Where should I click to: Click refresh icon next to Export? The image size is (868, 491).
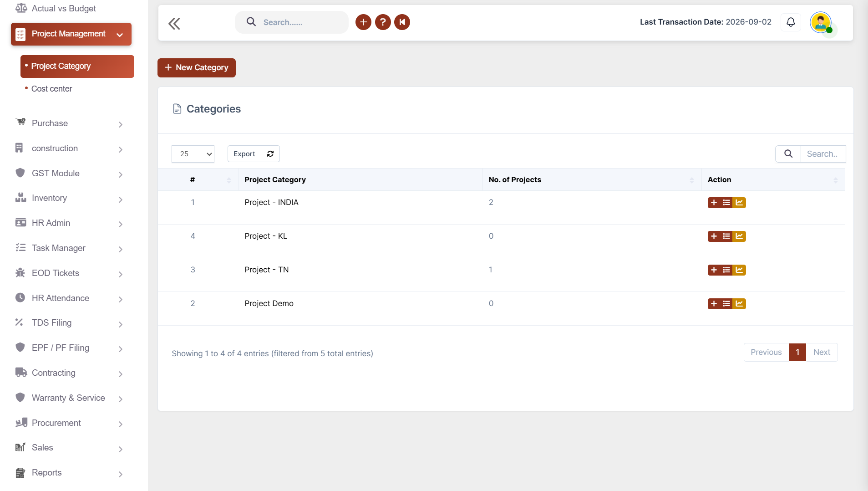pos(270,154)
